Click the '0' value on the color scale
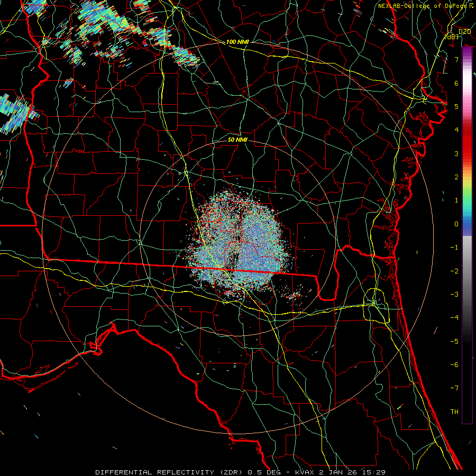Image resolution: width=476 pixels, height=476 pixels. coord(456,224)
